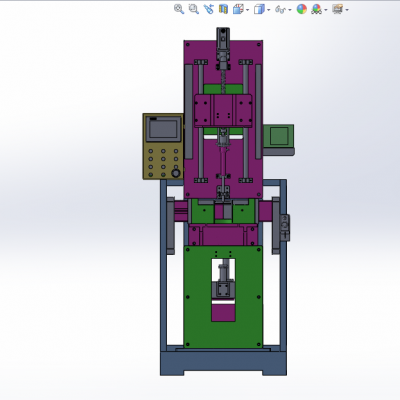
Task: Open the Edit Appearance color ball
Action: [302, 9]
